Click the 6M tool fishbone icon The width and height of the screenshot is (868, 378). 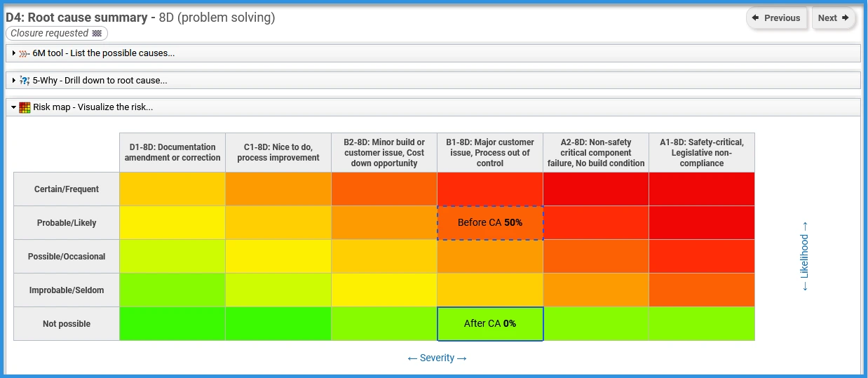point(25,53)
